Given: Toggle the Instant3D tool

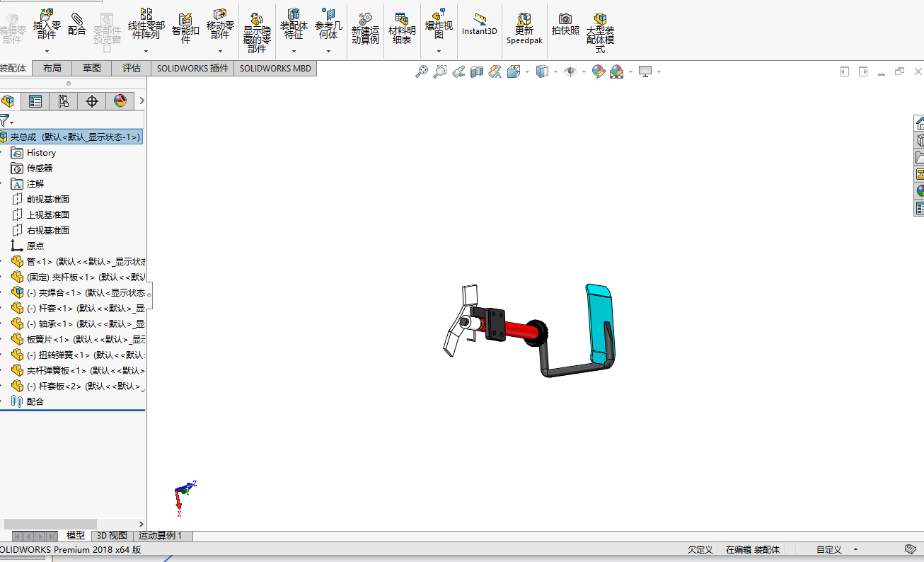Looking at the screenshot, I should point(480,24).
